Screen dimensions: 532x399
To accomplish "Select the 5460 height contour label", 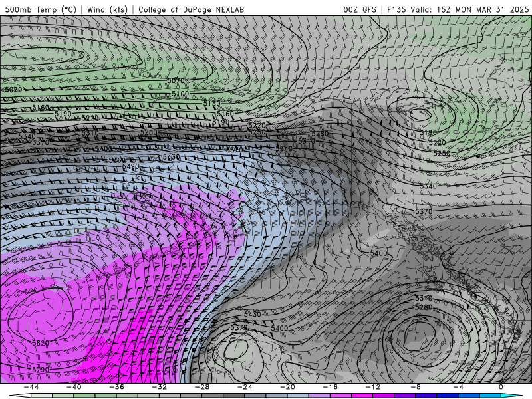I will coord(117,160).
